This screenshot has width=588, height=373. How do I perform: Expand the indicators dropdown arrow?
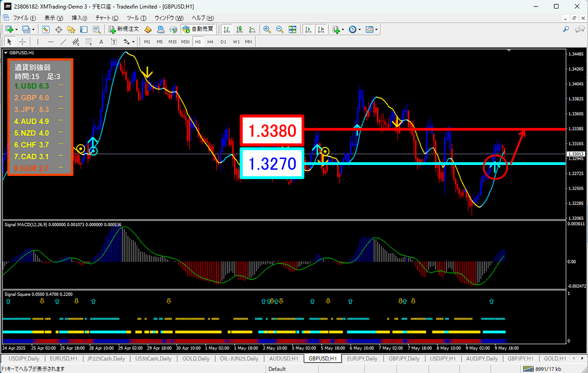(x=343, y=29)
